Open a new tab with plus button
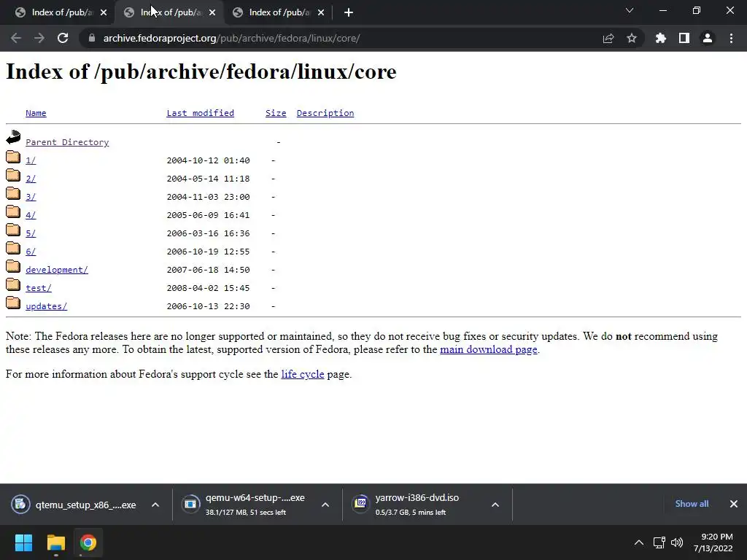Image resolution: width=747 pixels, height=560 pixels. 348,12
